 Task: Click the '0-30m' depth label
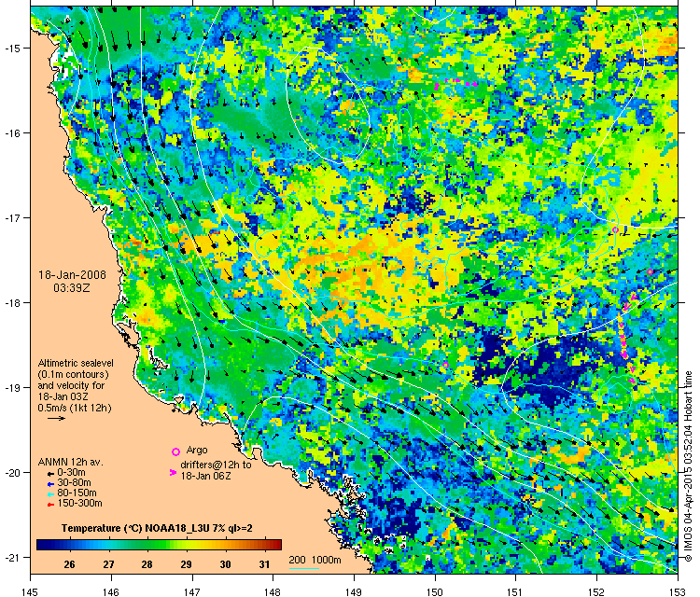pos(72,473)
